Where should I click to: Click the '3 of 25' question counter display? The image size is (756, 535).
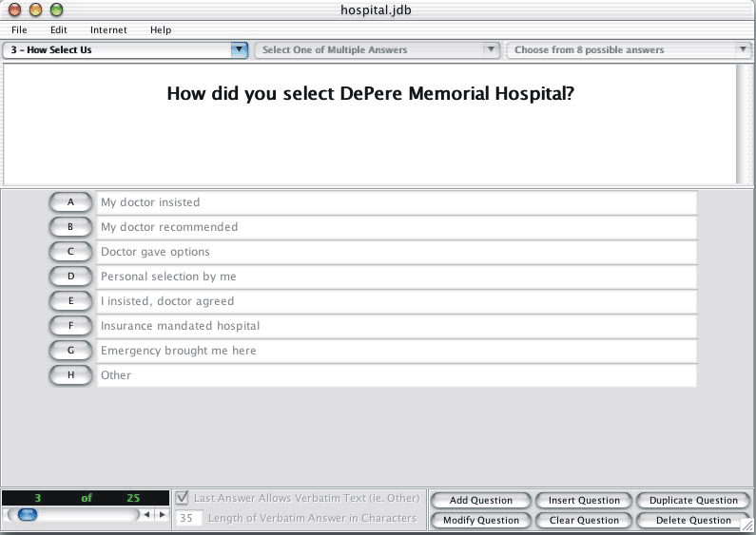pos(86,498)
